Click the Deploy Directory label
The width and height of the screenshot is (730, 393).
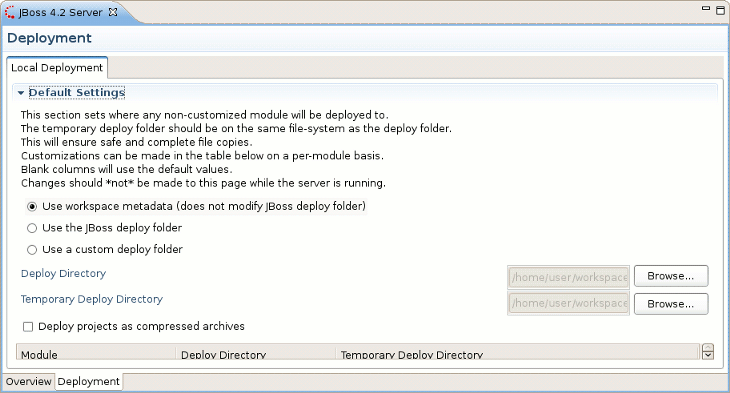63,273
